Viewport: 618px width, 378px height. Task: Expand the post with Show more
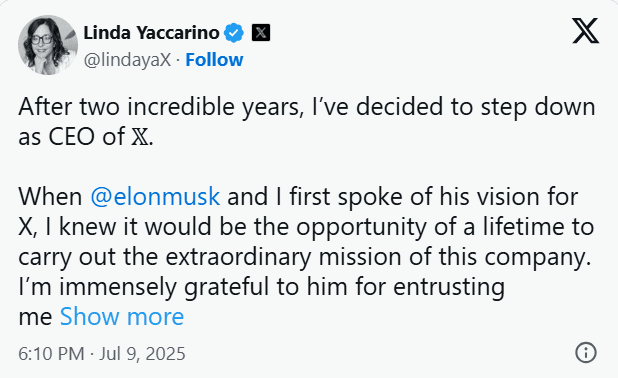pyautogui.click(x=122, y=317)
